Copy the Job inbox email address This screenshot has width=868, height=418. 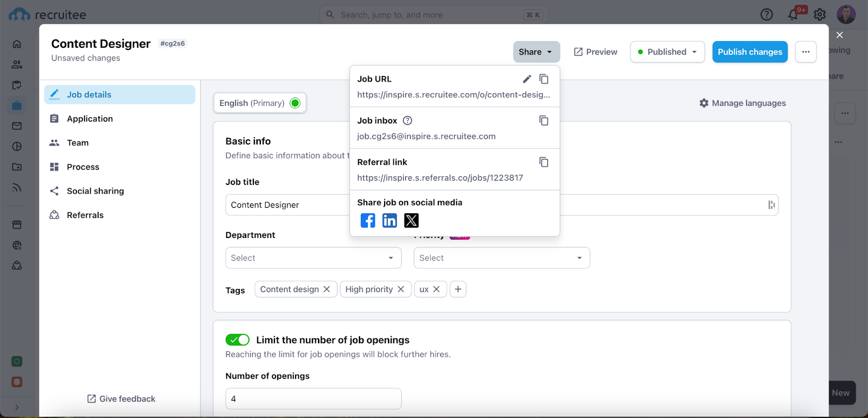pyautogui.click(x=544, y=120)
